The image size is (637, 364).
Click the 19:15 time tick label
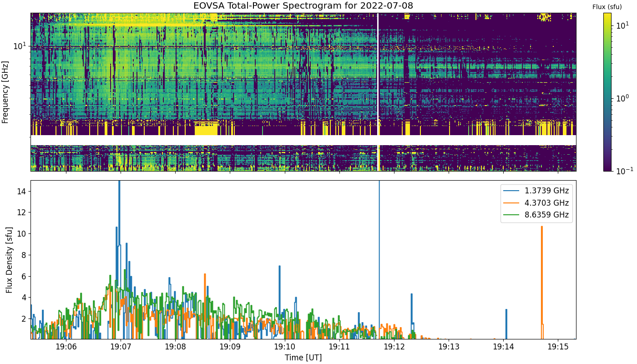coord(558,346)
